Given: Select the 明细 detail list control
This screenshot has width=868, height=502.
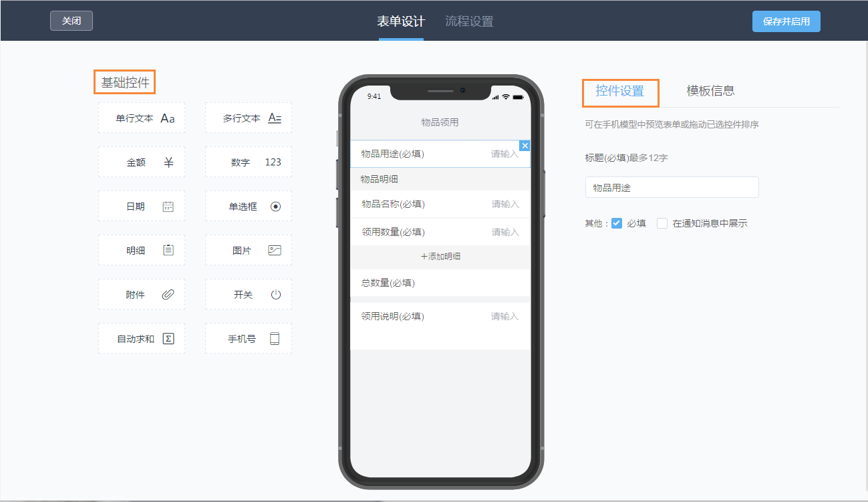Looking at the screenshot, I should [141, 250].
